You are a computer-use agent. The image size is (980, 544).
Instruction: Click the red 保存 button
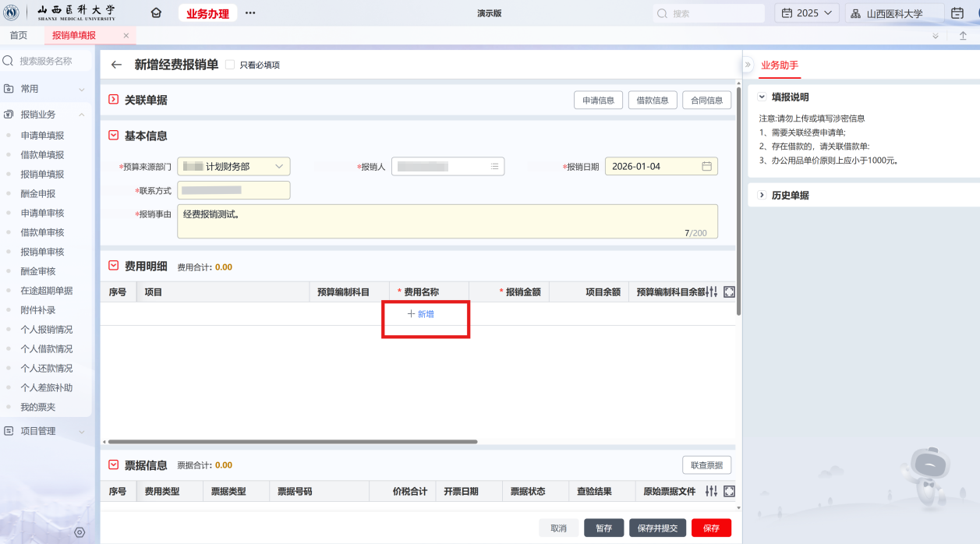[x=711, y=528]
